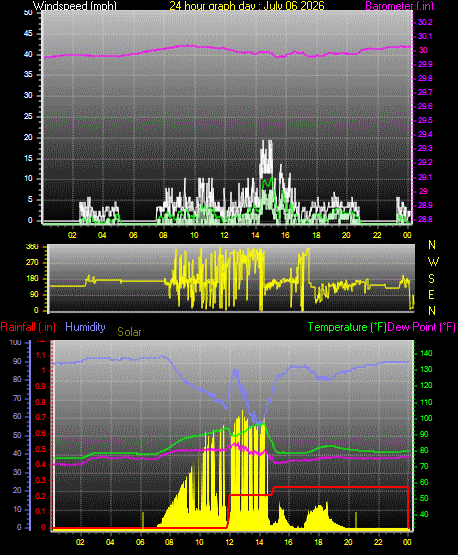Screen dimensions: 458x555
Task: Click the N compass letter at top
Action: tap(432, 245)
